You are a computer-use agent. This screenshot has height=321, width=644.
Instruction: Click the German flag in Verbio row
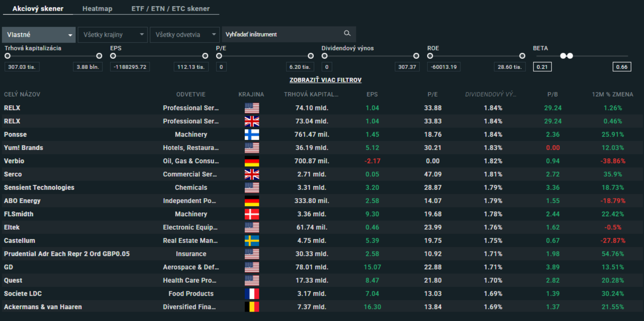point(252,161)
